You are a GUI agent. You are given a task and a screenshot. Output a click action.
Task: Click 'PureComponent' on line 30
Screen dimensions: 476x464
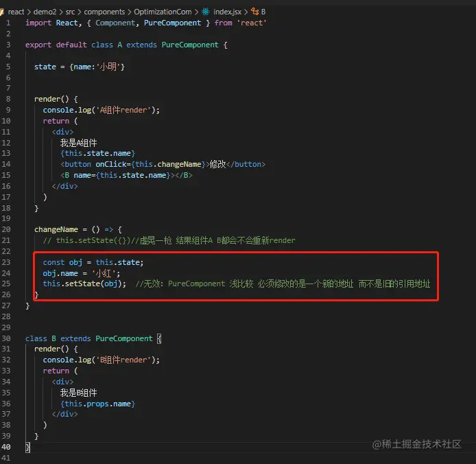click(x=124, y=338)
